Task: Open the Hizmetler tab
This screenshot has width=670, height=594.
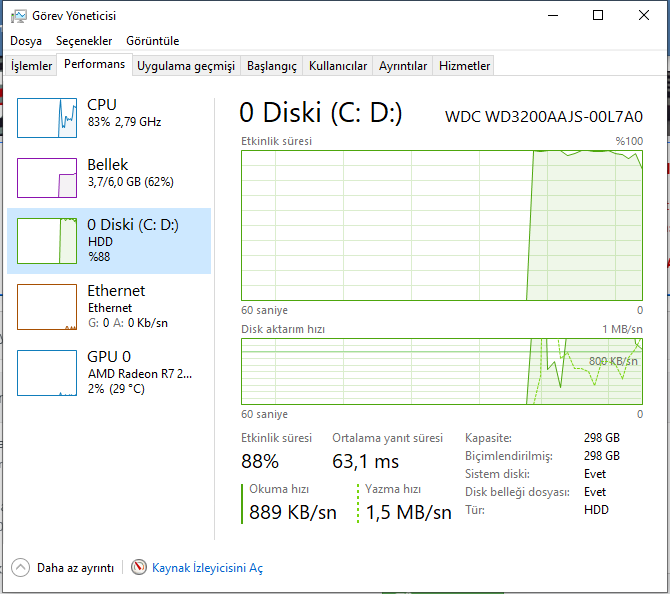Action: point(464,66)
